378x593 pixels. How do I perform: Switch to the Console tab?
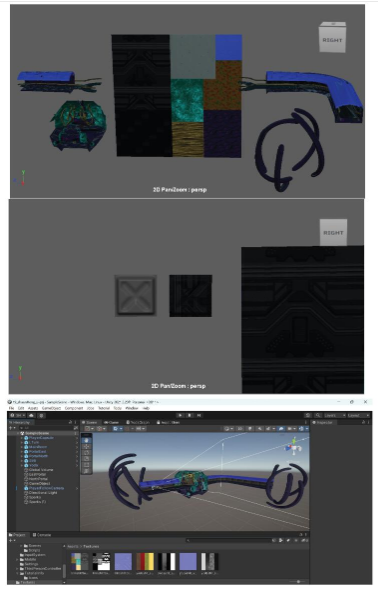point(42,535)
